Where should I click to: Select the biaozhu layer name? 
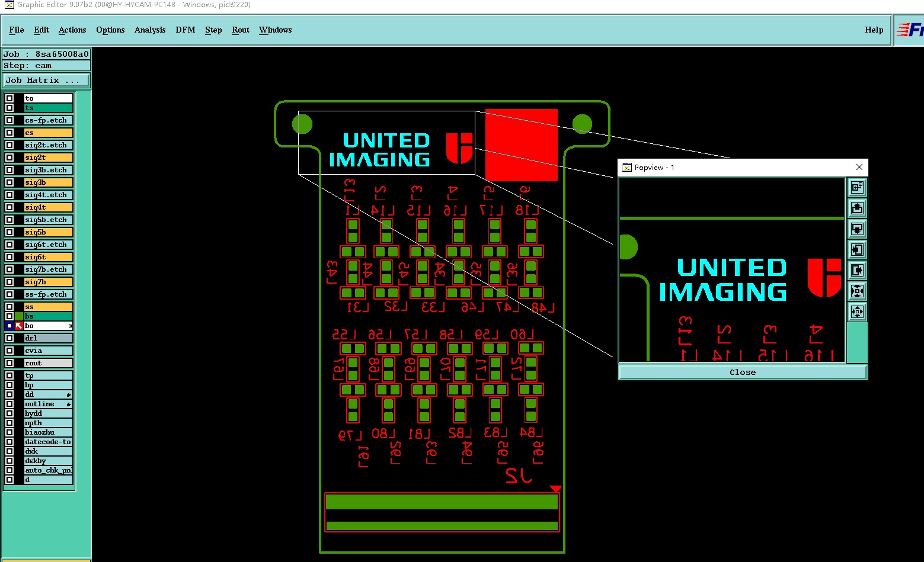[49, 432]
